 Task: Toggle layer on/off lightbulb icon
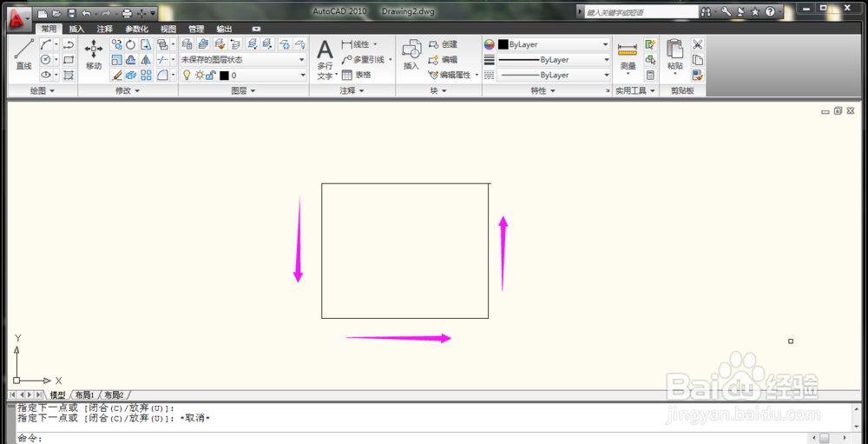coord(187,75)
